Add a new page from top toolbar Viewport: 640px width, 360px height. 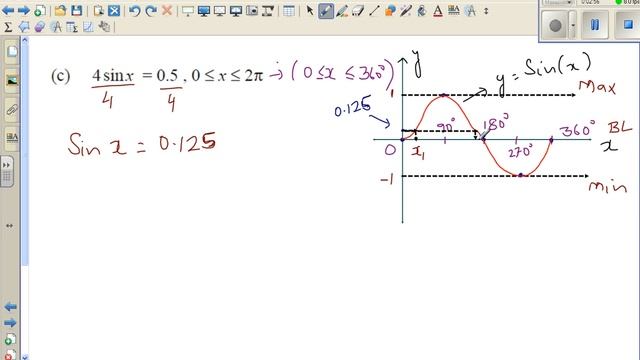point(40,11)
